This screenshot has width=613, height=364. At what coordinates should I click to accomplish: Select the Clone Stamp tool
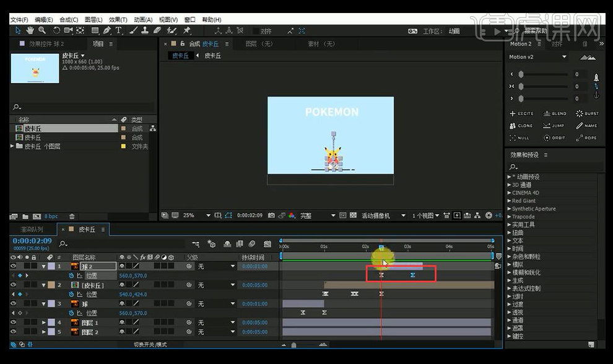(x=145, y=30)
